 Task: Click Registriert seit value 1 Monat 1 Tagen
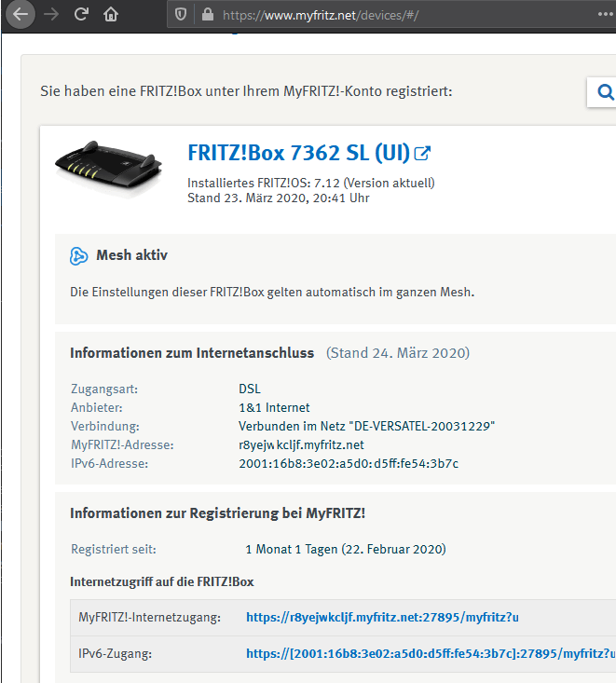pos(346,549)
